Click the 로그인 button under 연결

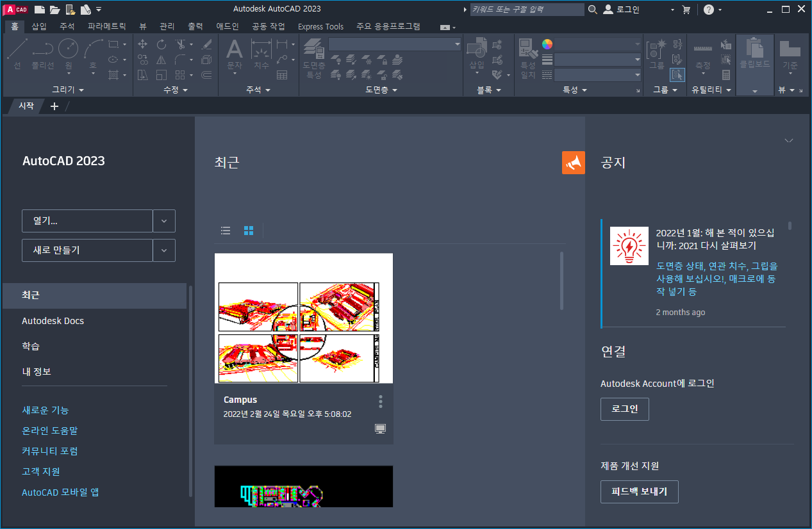point(625,409)
